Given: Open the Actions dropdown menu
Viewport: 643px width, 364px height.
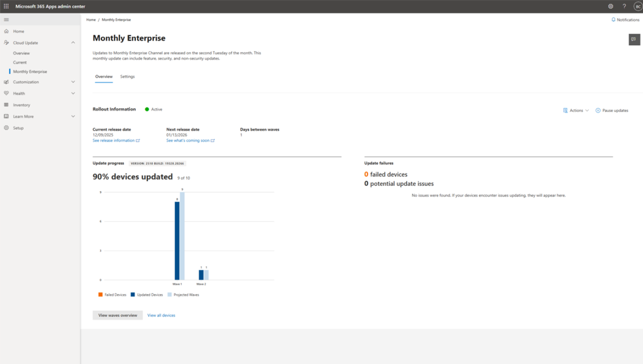Looking at the screenshot, I should pyautogui.click(x=576, y=110).
